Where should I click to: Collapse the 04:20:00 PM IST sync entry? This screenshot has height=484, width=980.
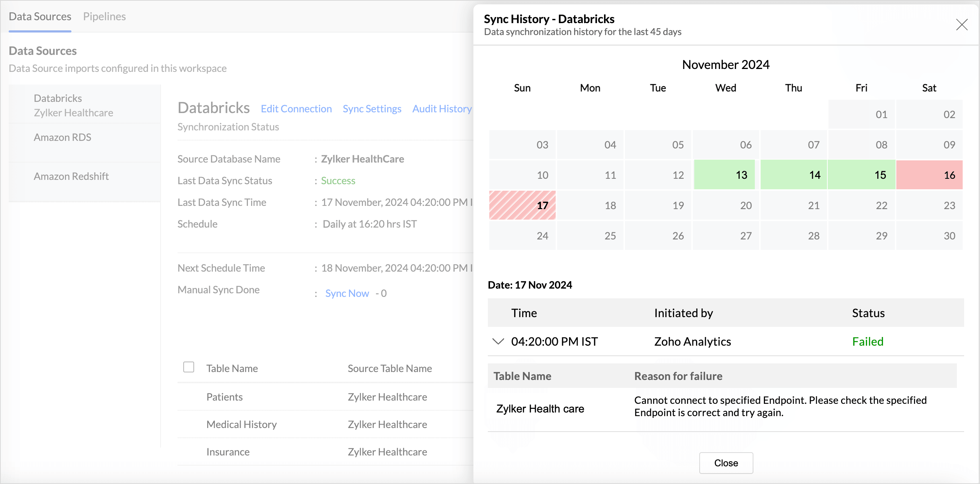498,341
